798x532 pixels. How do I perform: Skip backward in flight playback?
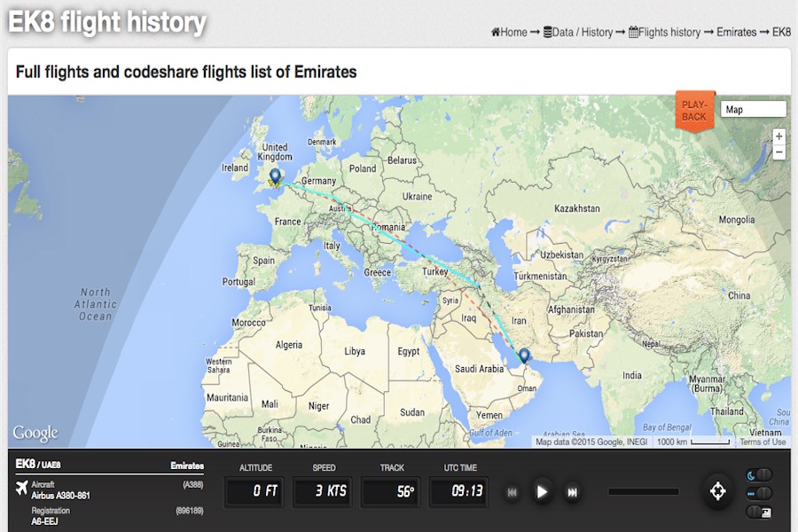[512, 492]
